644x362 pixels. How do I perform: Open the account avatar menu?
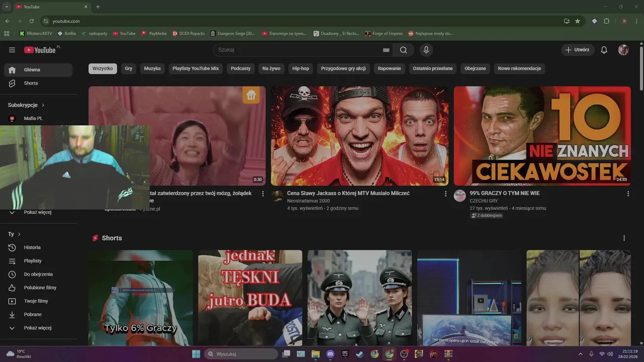[x=623, y=50]
